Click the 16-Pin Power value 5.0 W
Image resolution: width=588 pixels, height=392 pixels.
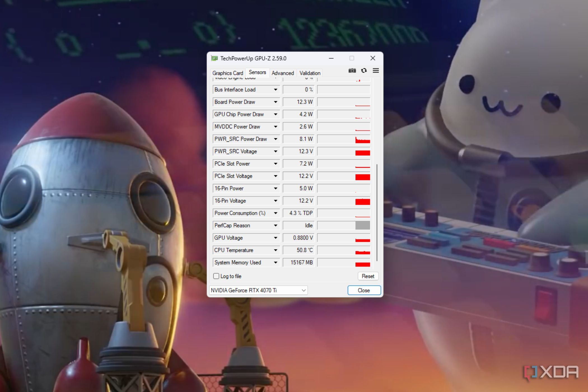click(x=298, y=188)
